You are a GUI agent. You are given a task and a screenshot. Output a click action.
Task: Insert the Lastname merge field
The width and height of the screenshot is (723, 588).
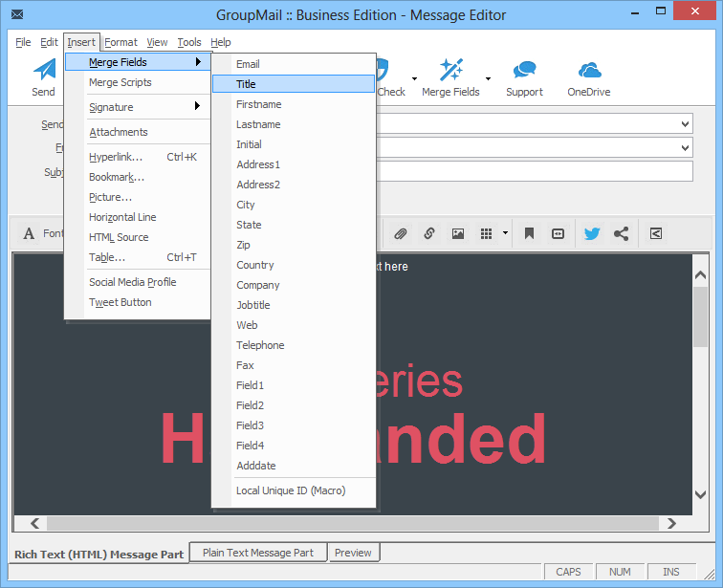coord(294,124)
